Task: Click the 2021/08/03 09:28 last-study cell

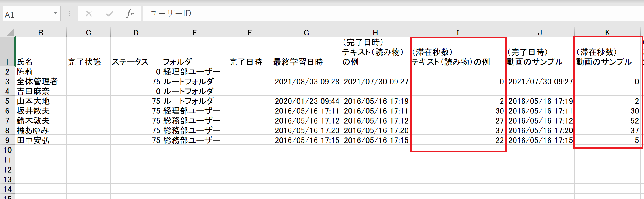Action: click(x=306, y=81)
